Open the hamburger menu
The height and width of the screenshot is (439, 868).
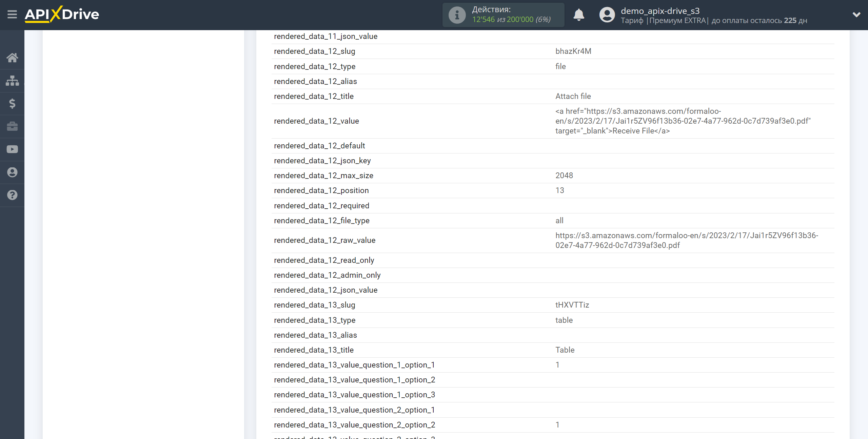coord(12,14)
